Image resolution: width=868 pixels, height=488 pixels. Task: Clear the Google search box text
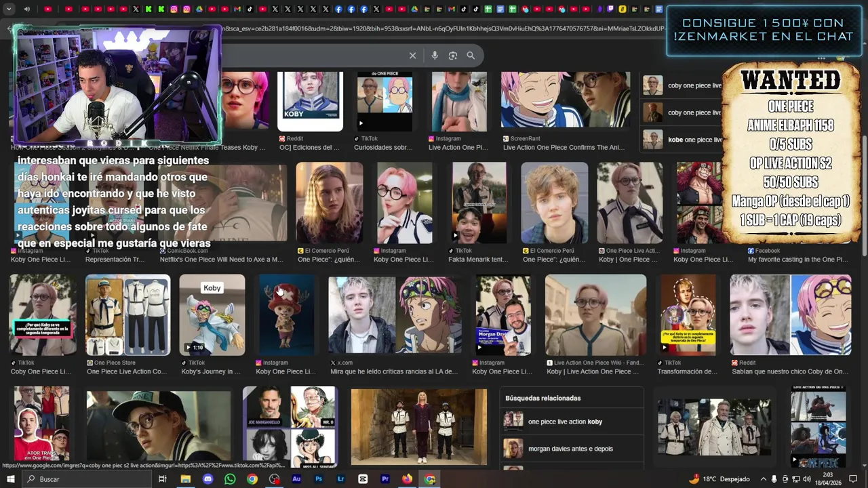coord(412,56)
